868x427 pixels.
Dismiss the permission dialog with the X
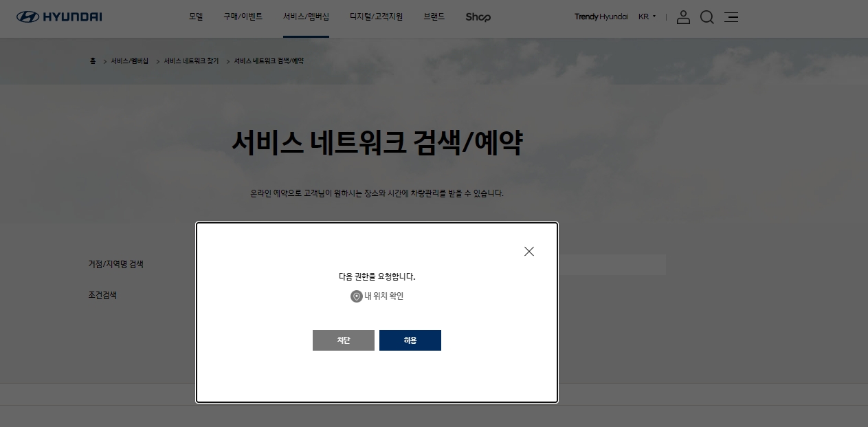coord(528,251)
